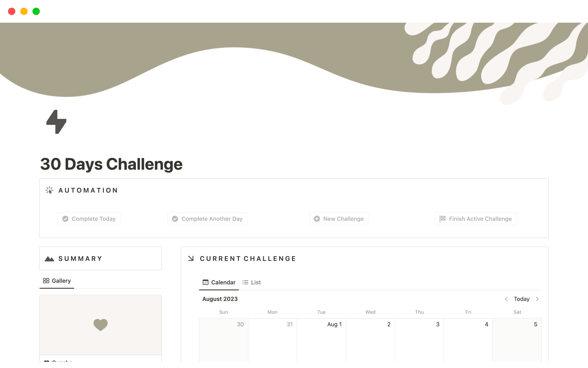Viewport: 588px width, 368px height.
Task: Navigate to next month with right arrow
Action: (537, 299)
